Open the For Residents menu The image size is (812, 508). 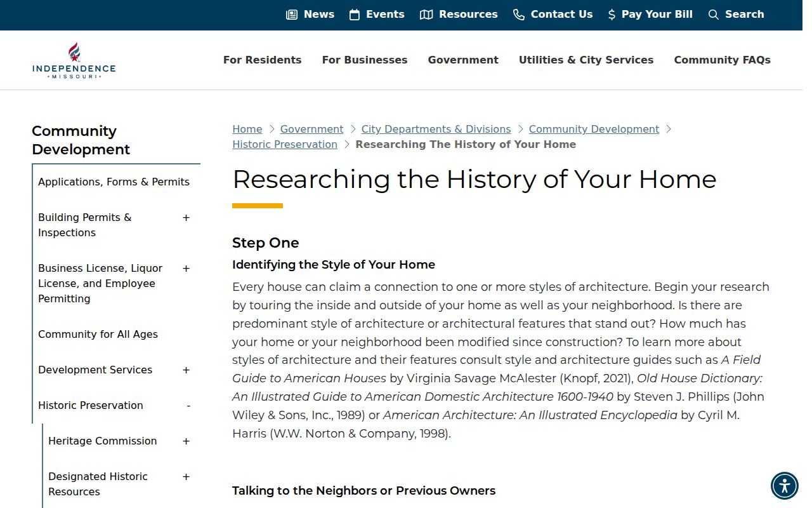[x=263, y=60]
